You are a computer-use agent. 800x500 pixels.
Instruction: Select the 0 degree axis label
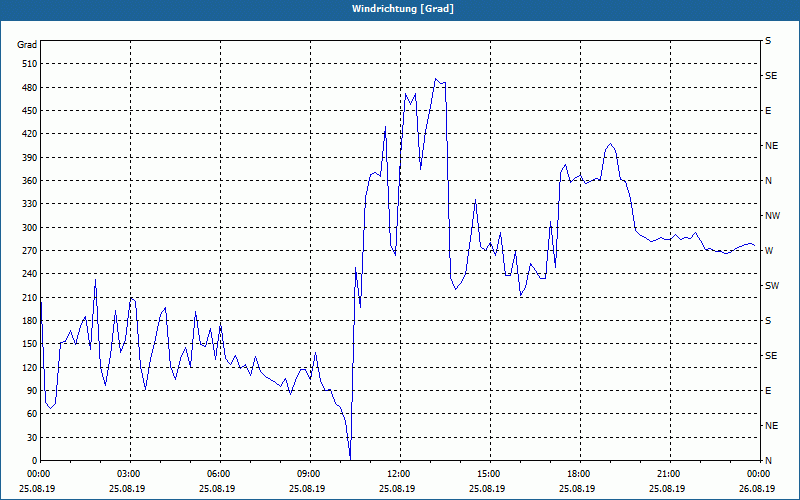point(35,461)
